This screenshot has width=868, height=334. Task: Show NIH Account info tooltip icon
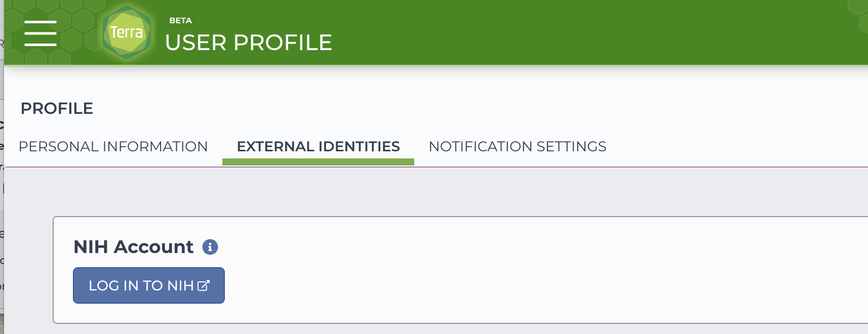(x=210, y=247)
